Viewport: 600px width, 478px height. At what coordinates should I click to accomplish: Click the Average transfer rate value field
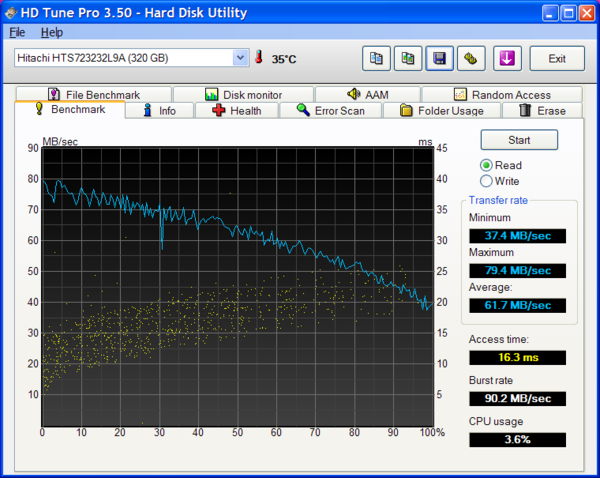517,305
